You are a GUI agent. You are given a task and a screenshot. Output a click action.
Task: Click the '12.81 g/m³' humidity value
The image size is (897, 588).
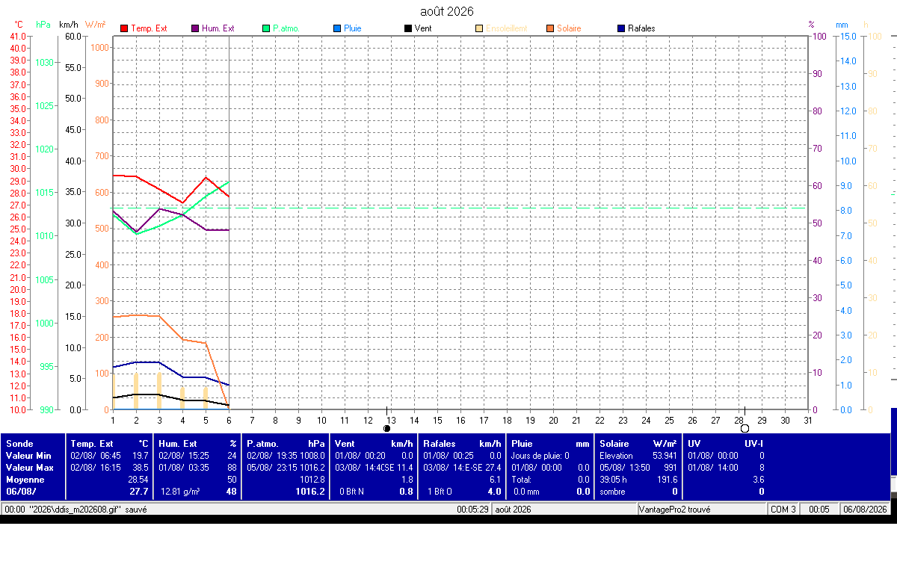pyautogui.click(x=179, y=492)
